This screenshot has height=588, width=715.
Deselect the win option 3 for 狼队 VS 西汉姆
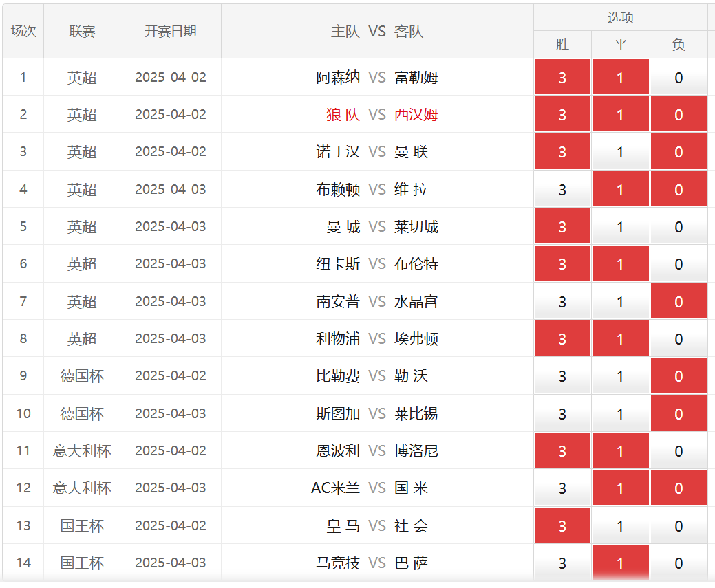click(562, 115)
